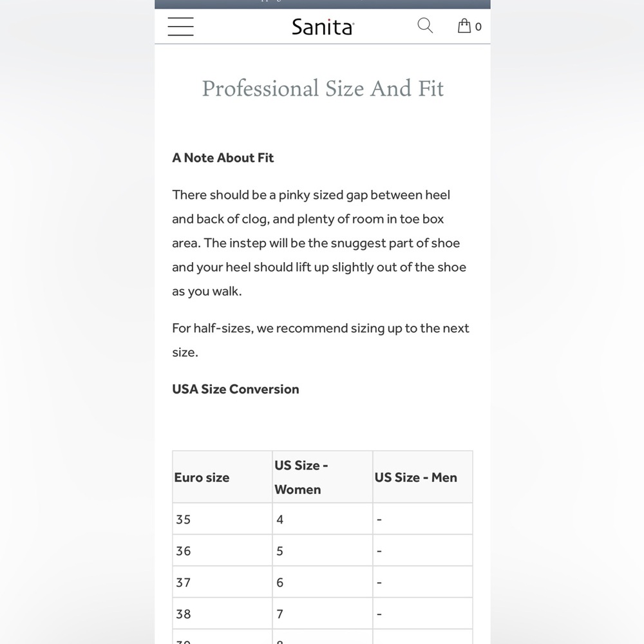The width and height of the screenshot is (644, 644).
Task: Click the dark banner strip at top
Action: (x=323, y=4)
